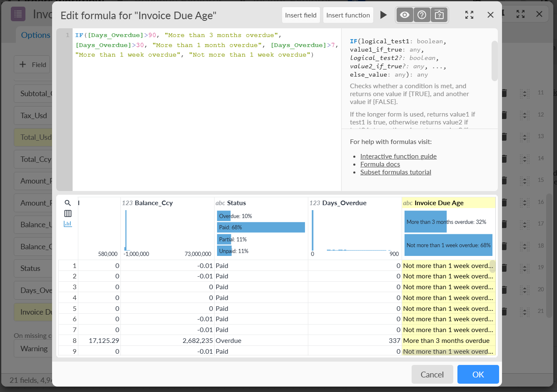The image size is (557, 392).
Task: Confirm the formula with OK
Action: point(478,374)
